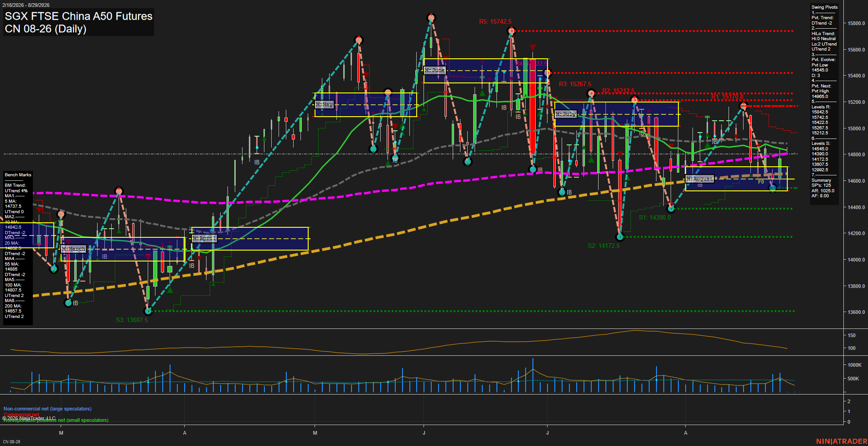Click the 'AR: 1025.0' summary line

(823, 191)
